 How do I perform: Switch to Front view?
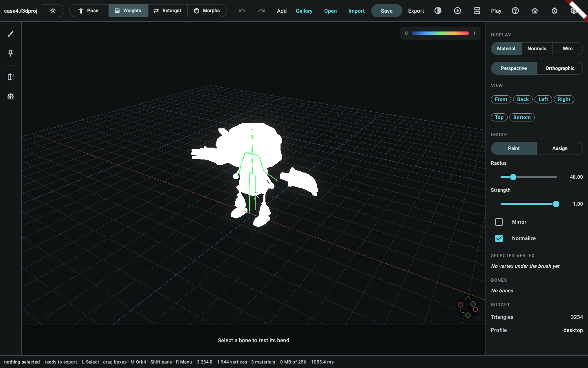point(501,99)
